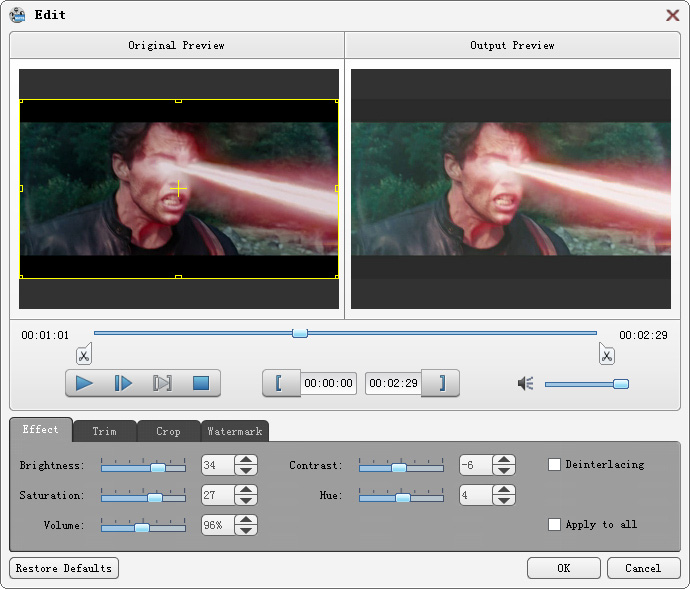Click the Brightness value field showing 34
Screen dimensions: 690x589
coord(218,465)
